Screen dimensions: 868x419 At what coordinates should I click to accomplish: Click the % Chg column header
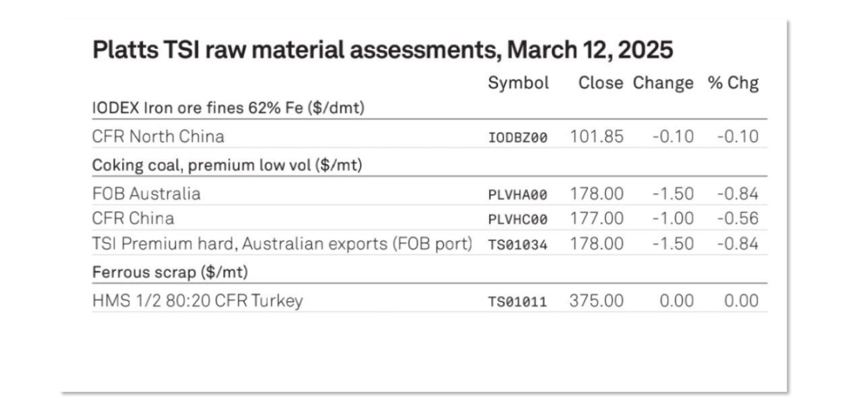733,83
